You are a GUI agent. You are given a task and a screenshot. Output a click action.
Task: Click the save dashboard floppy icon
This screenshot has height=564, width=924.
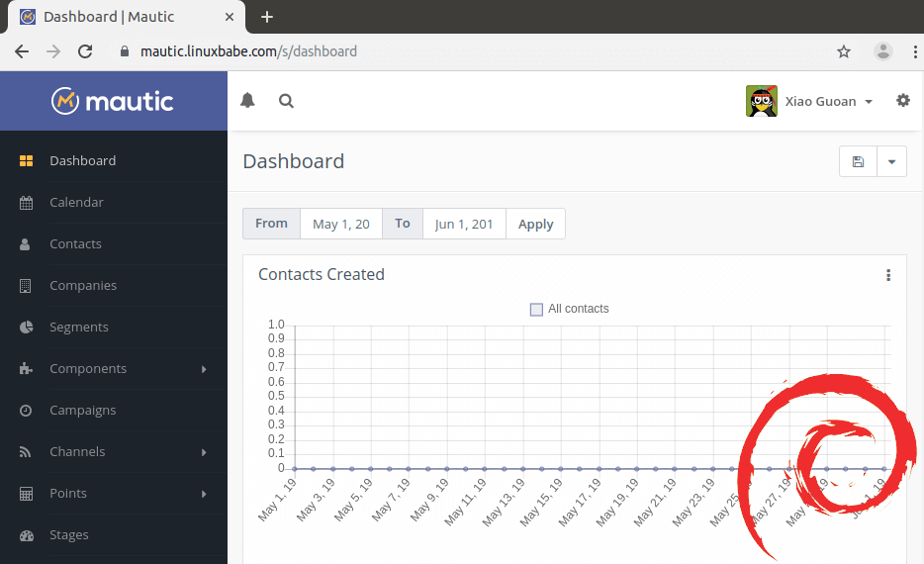pos(858,161)
